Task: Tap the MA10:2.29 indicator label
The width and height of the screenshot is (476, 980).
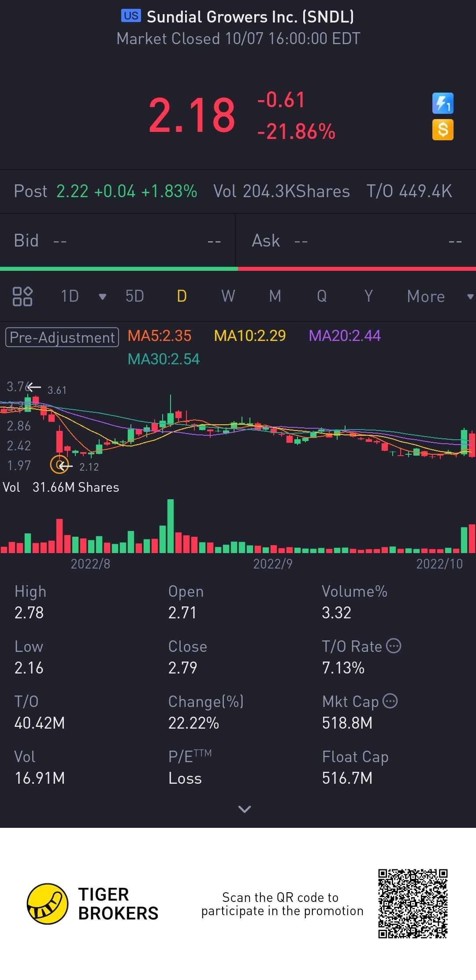Action: (x=250, y=336)
